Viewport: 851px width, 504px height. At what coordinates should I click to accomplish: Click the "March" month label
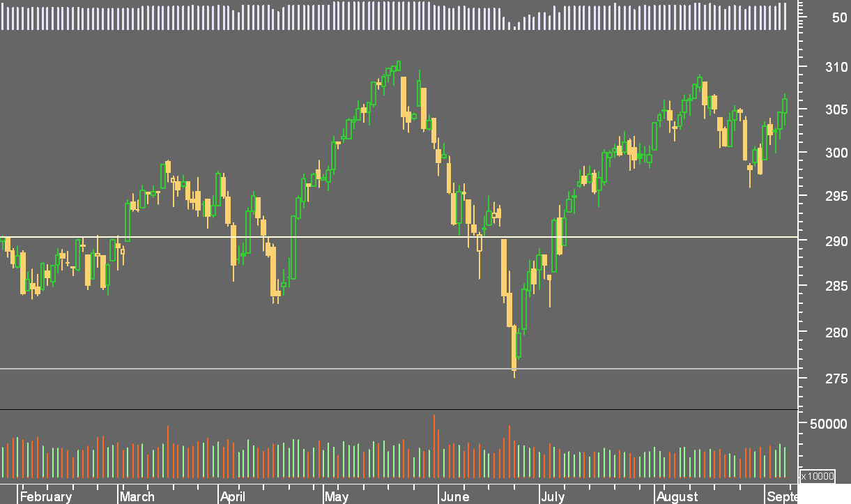click(137, 497)
